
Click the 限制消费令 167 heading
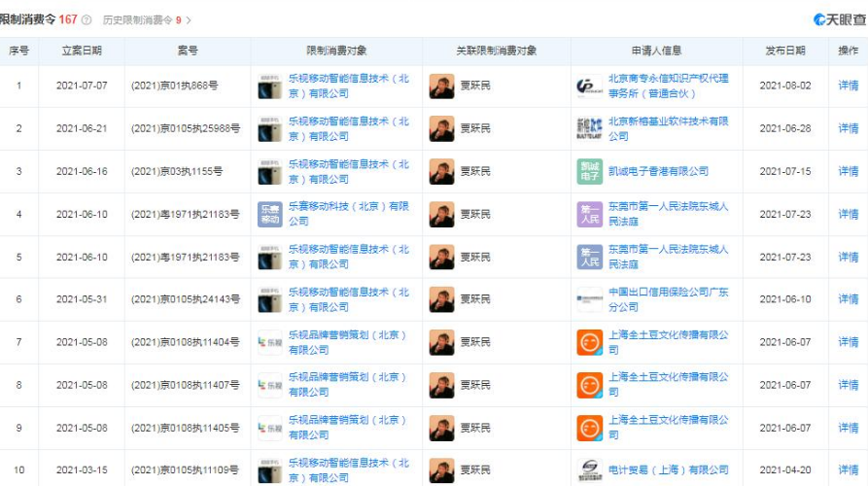(x=38, y=19)
